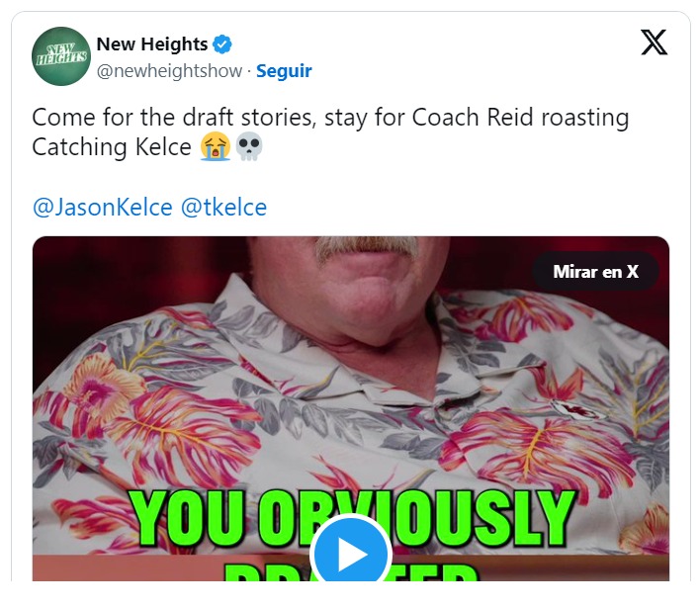Open the X logo in the corner

coord(654,43)
